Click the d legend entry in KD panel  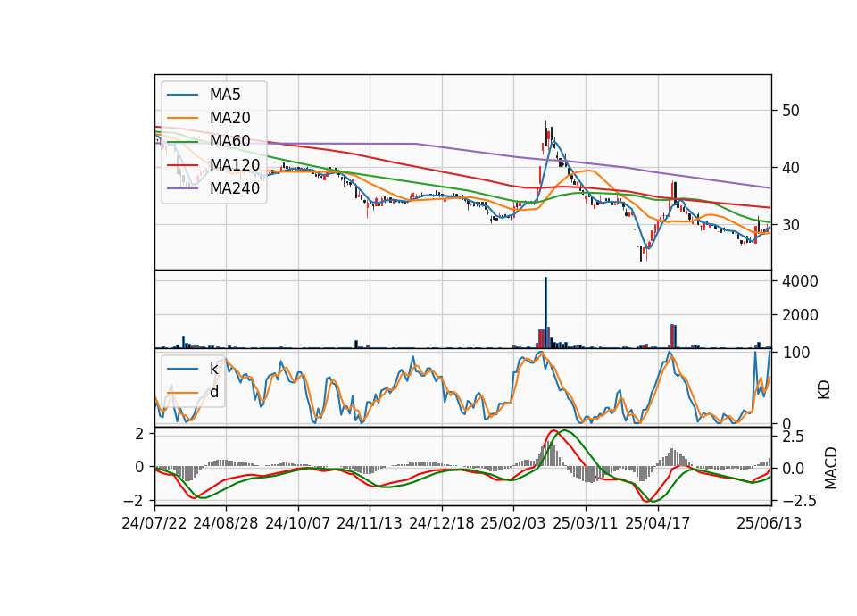click(x=213, y=392)
